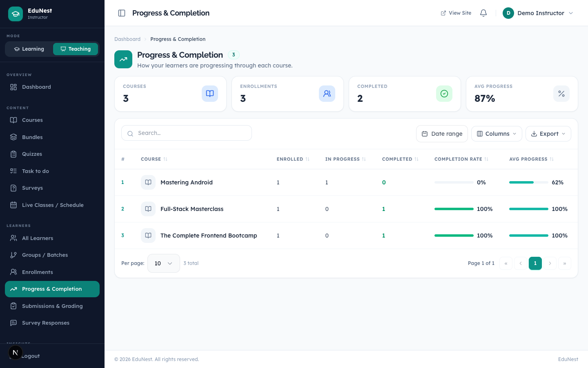Screen dimensions: 588x368
Task: Click the Full-Stack Masterclass book icon
Action: [x=148, y=209]
